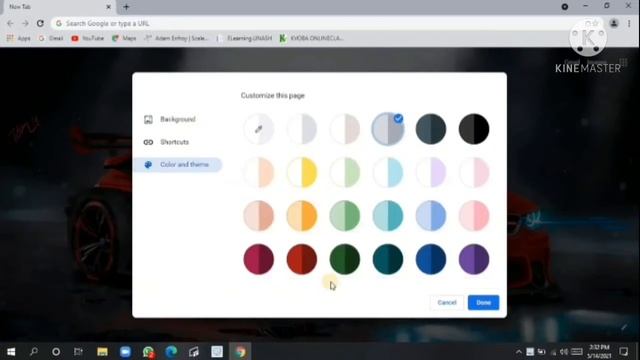The height and width of the screenshot is (360, 640).
Task: Select the dark red theme swatch
Action: [302, 259]
